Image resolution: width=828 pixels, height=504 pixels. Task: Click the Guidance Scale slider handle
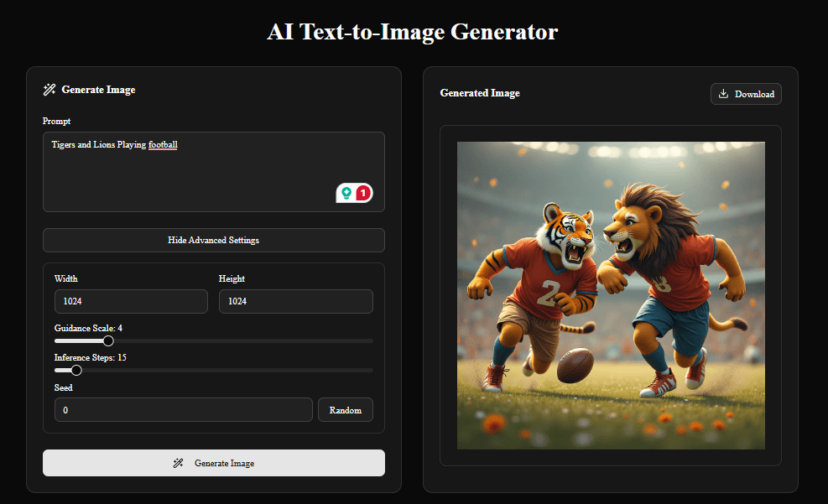(107, 340)
